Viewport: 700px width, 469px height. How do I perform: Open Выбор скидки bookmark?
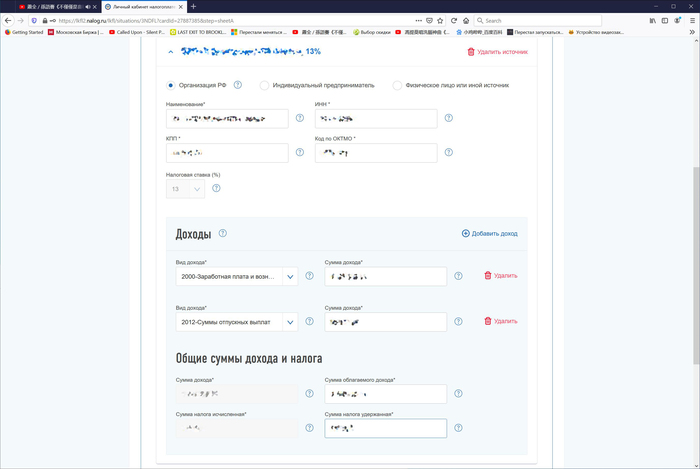372,32
